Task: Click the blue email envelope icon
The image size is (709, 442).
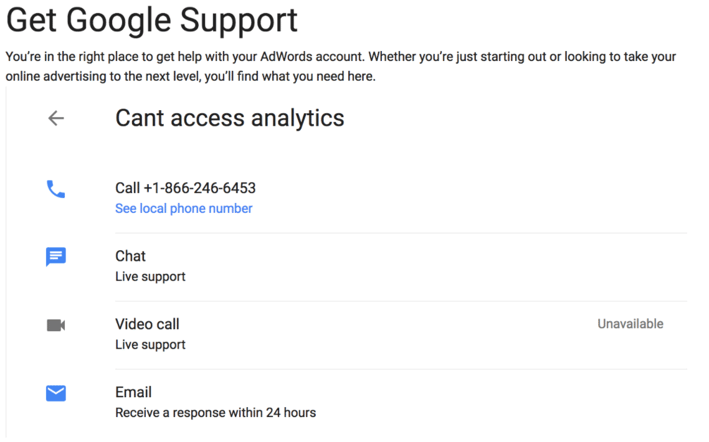Action: (x=56, y=393)
